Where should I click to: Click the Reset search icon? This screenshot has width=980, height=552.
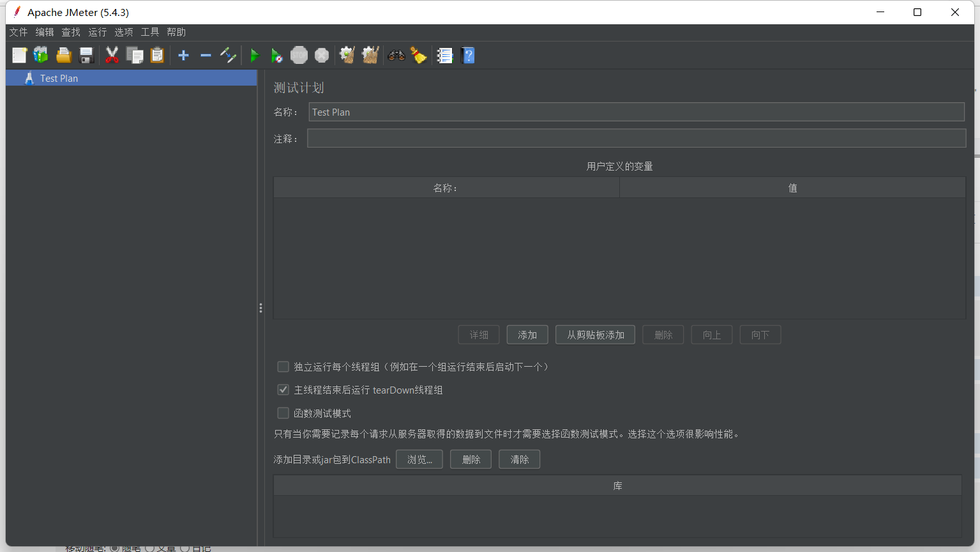(x=419, y=56)
